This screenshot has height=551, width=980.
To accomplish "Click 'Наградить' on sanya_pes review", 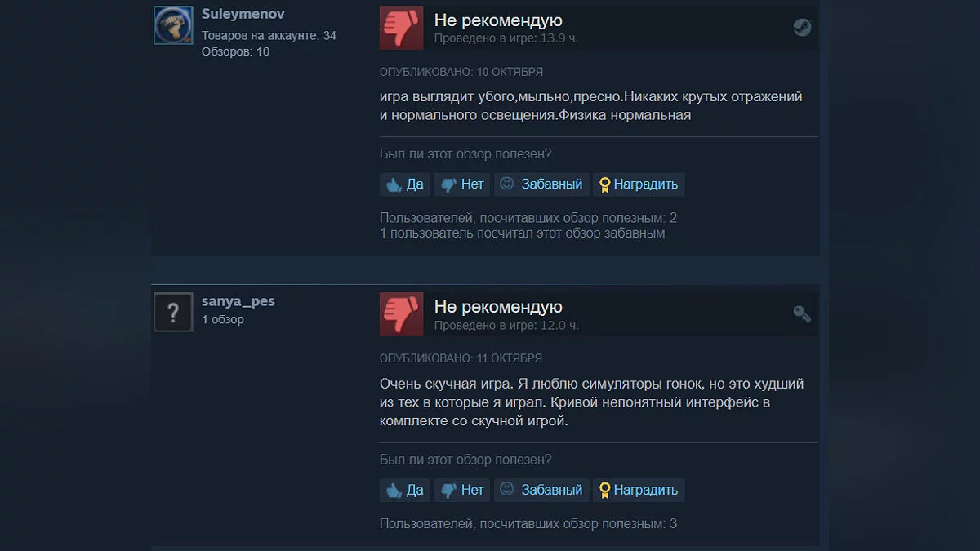I will pos(639,490).
